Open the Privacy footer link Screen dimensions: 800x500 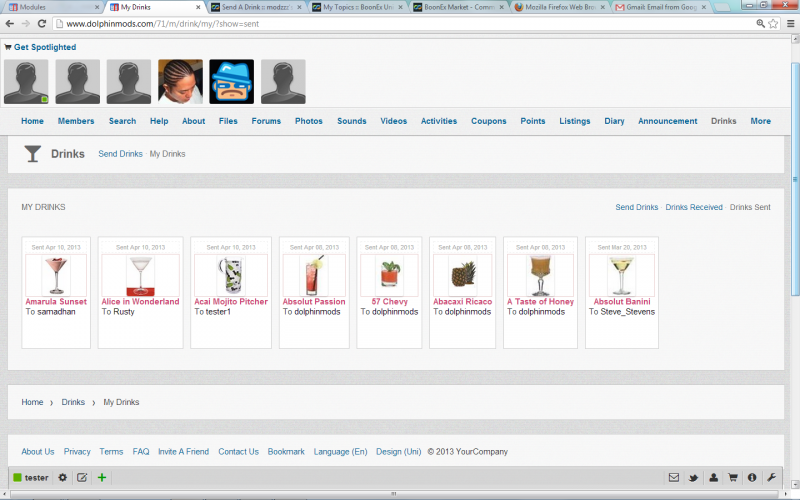(77, 452)
